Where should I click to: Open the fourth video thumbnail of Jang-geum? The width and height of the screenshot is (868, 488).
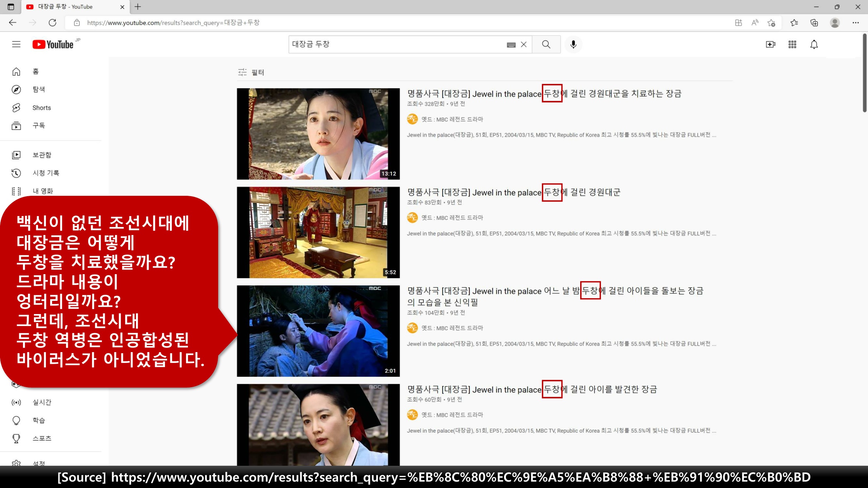click(318, 425)
